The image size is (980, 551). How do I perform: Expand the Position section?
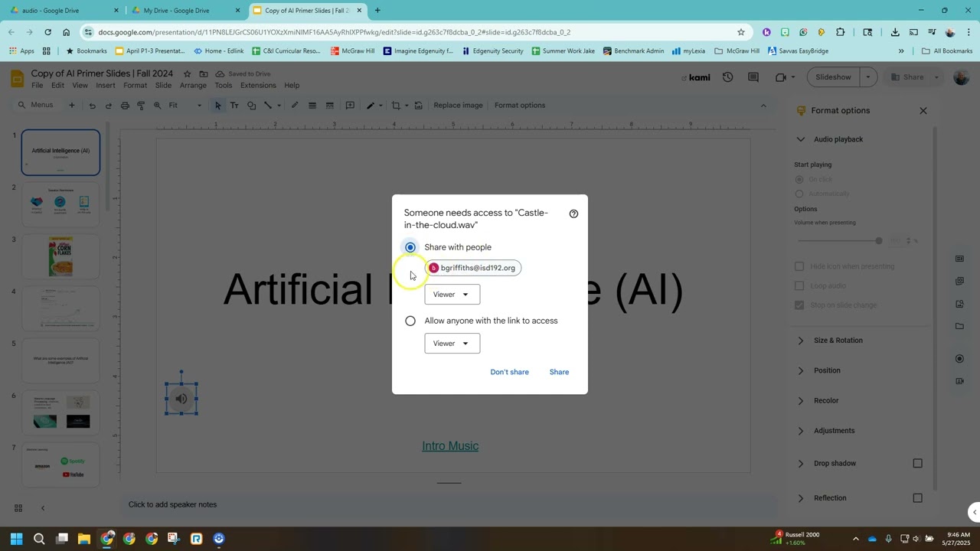[801, 370]
